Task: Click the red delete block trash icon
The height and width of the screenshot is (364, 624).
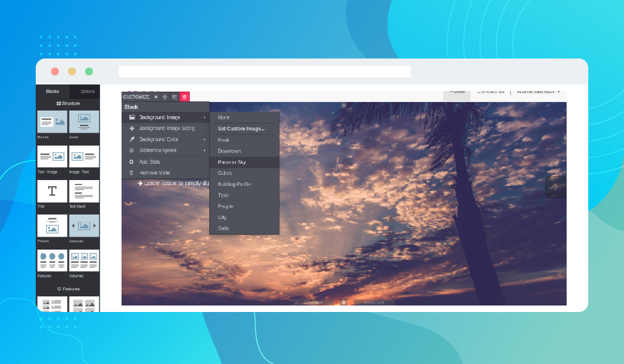Action: (x=185, y=97)
